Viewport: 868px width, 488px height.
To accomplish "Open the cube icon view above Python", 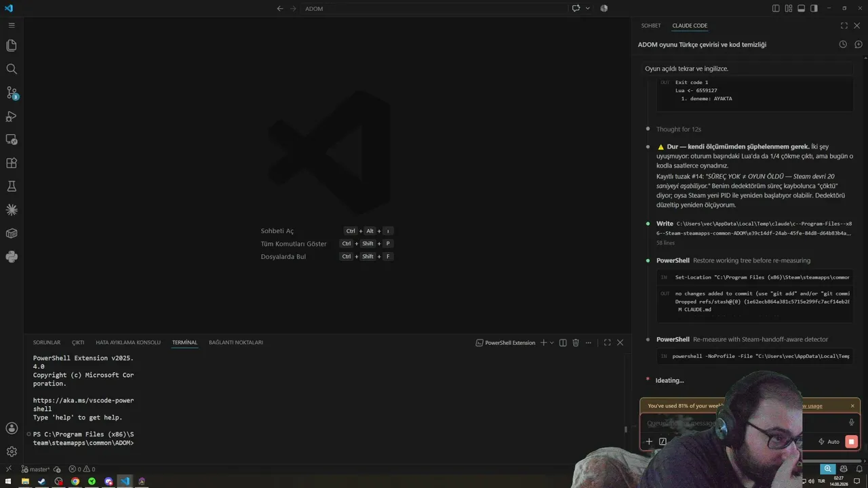I will pyautogui.click(x=12, y=233).
